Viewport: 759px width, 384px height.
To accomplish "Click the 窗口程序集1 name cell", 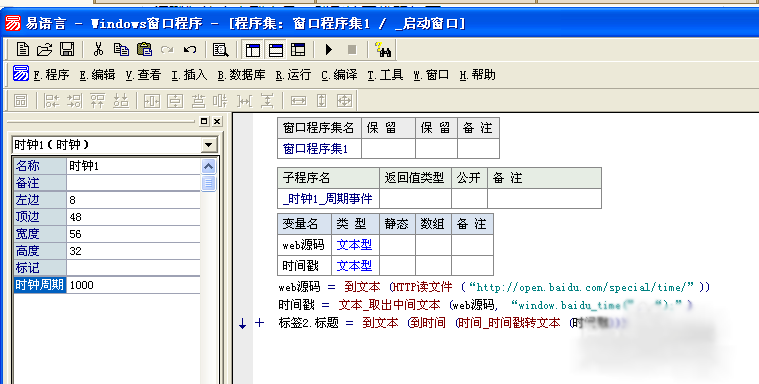I will pyautogui.click(x=319, y=149).
